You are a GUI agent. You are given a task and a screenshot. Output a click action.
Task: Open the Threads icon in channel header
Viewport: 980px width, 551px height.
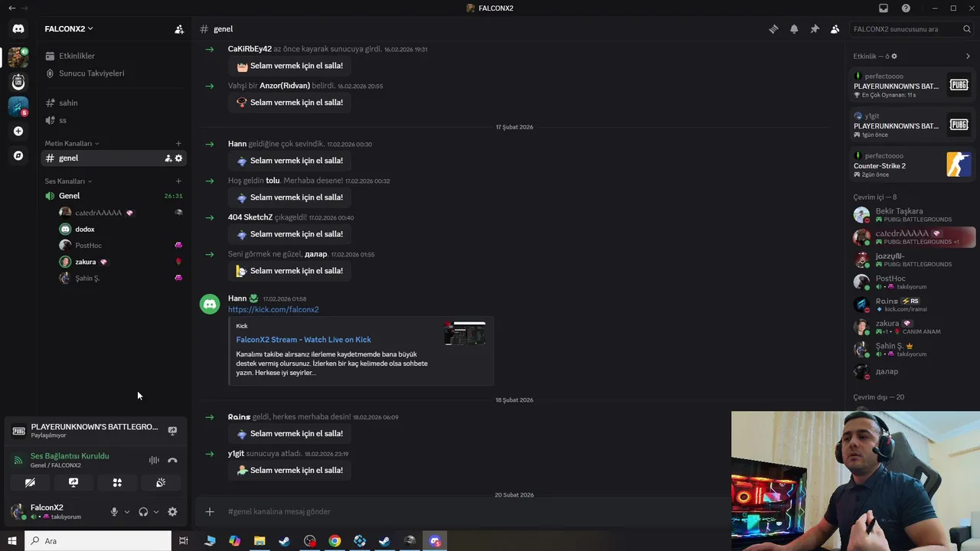[773, 29]
